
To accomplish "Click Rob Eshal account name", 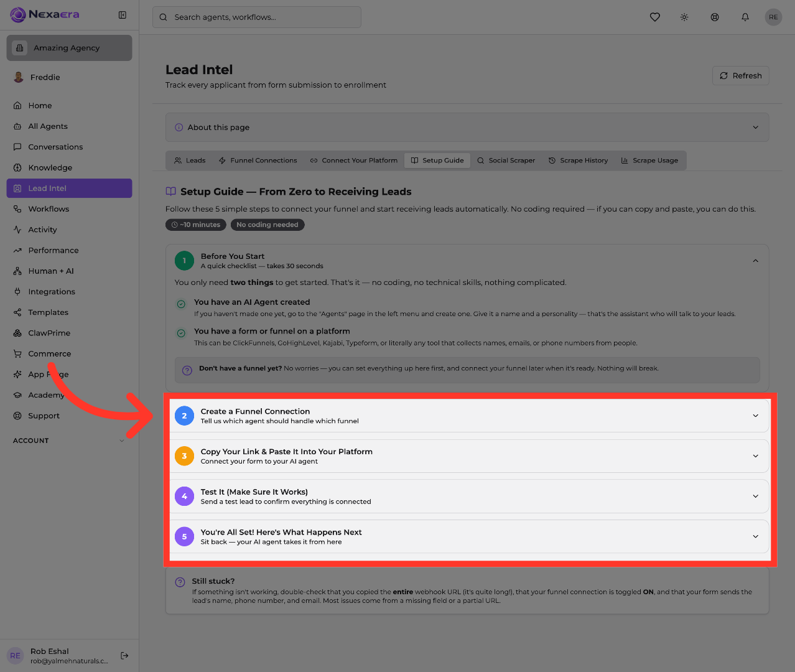I will 50,651.
